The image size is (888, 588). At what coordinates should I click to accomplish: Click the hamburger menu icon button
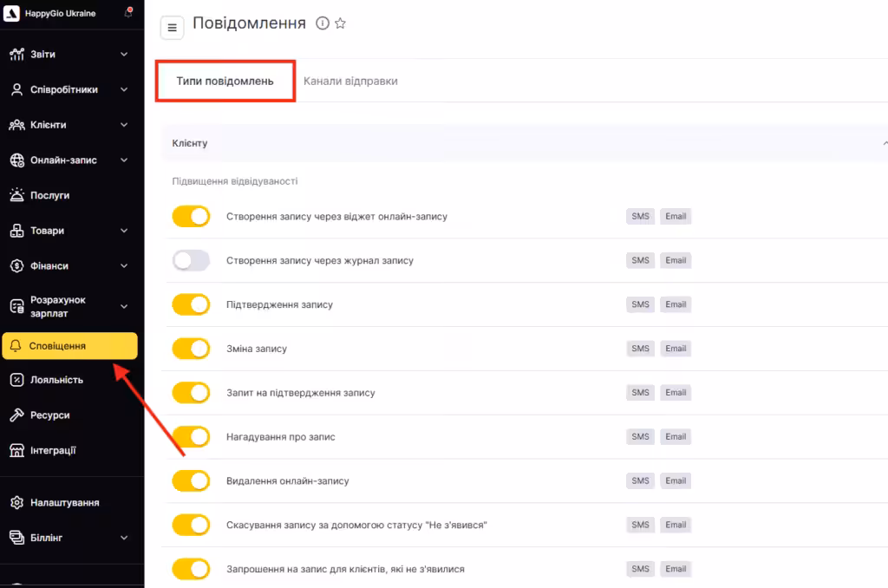pos(172,28)
